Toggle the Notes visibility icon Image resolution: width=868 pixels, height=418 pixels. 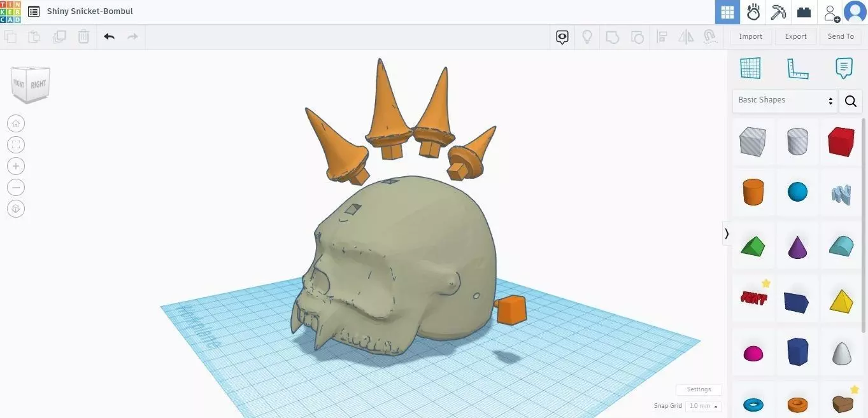point(562,37)
